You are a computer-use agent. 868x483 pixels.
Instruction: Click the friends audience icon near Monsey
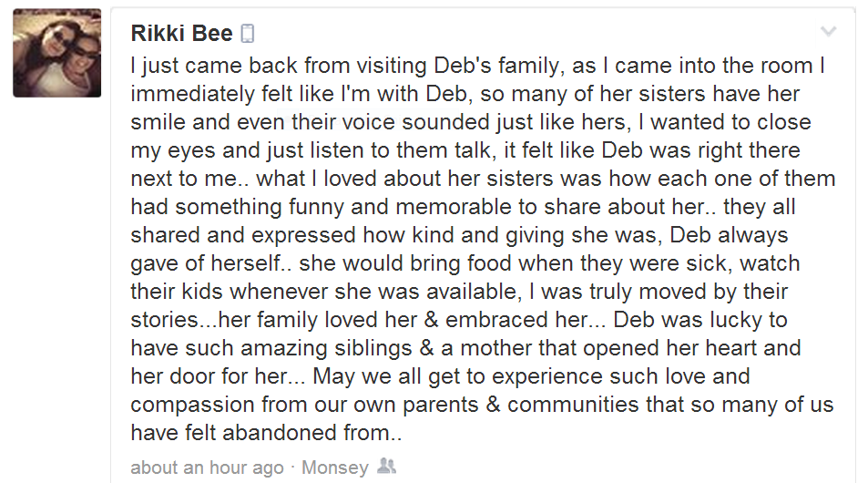pyautogui.click(x=386, y=467)
